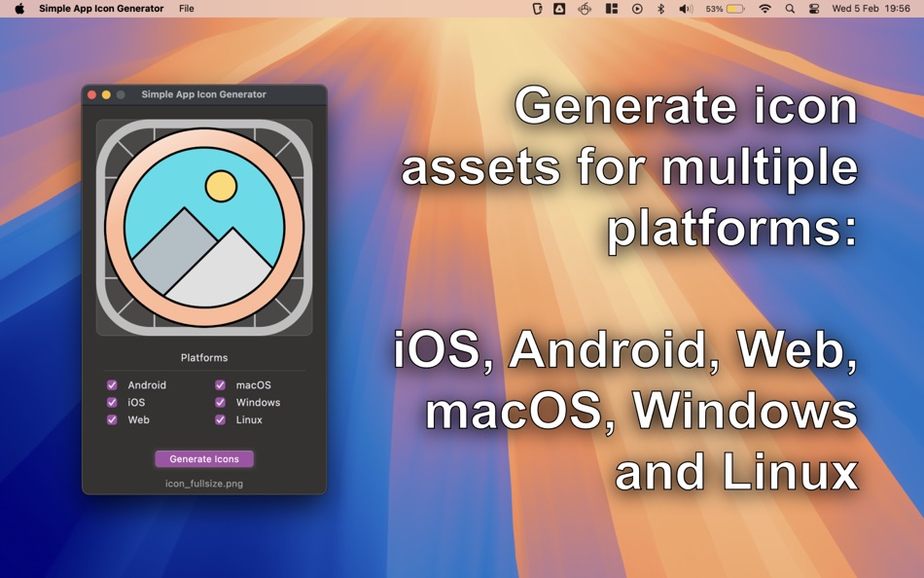Disable the Web platform checkbox
Image resolution: width=924 pixels, height=578 pixels.
pyautogui.click(x=112, y=420)
